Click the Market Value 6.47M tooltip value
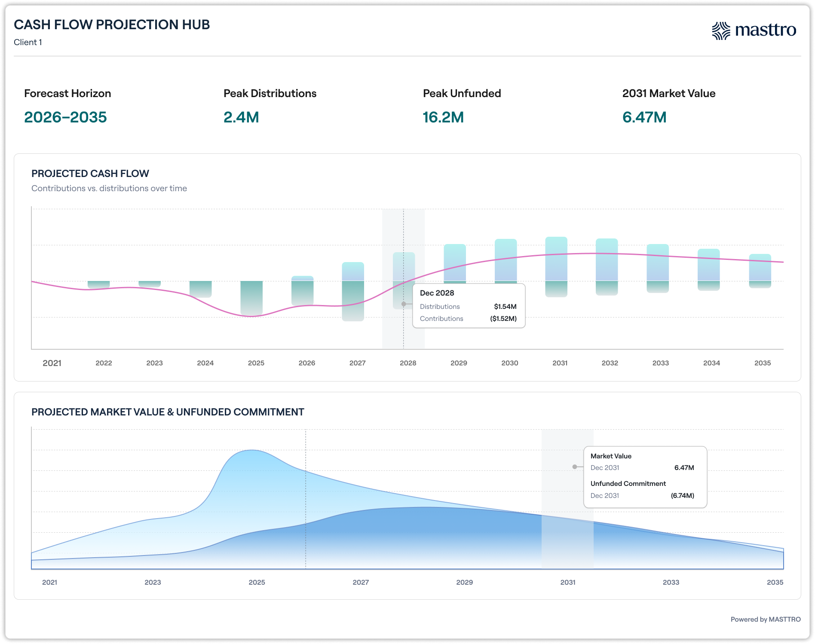The width and height of the screenshot is (815, 644). pyautogui.click(x=684, y=467)
